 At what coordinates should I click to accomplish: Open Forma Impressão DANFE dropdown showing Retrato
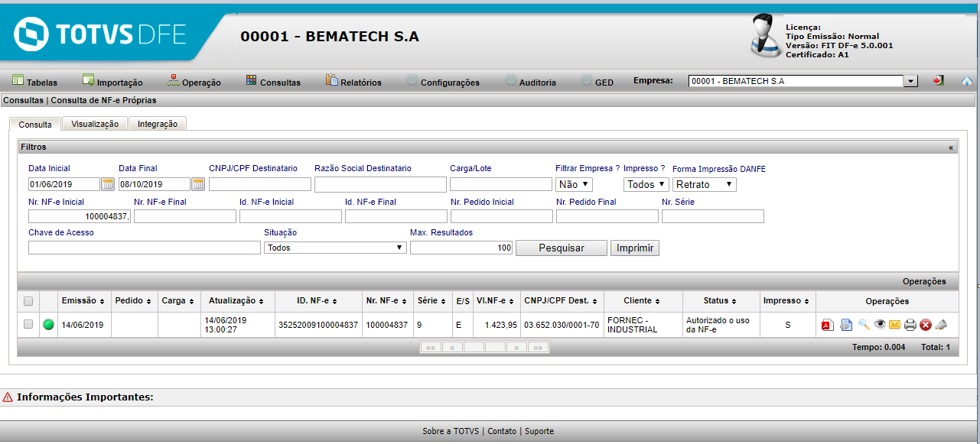click(x=705, y=184)
